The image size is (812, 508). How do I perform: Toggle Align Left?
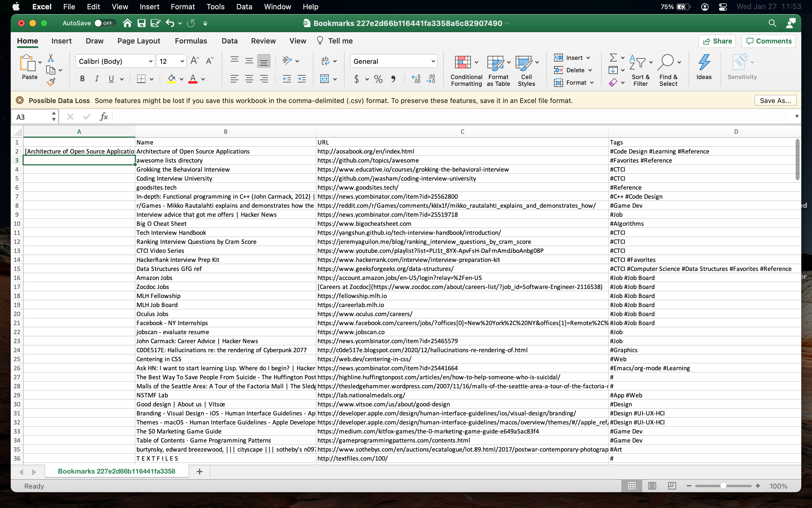point(234,79)
